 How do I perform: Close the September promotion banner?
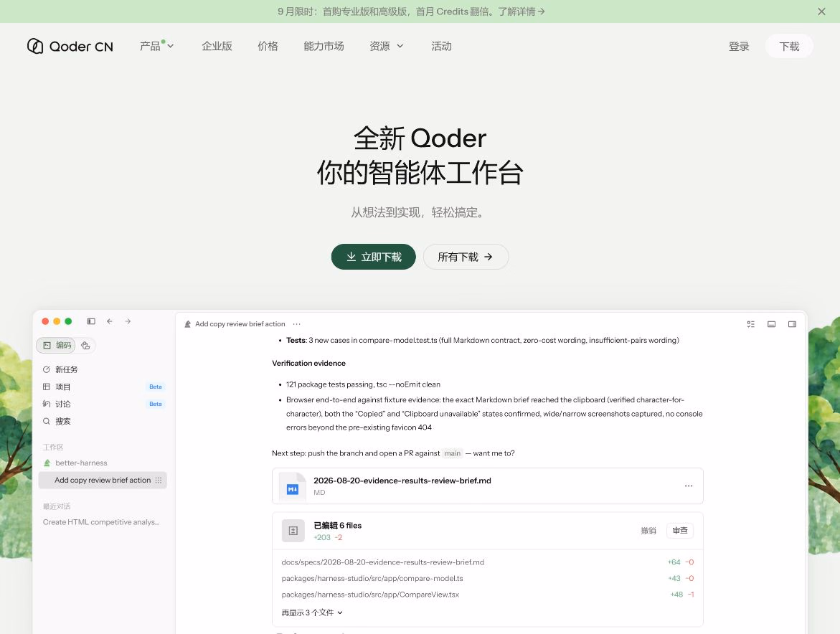tap(821, 11)
